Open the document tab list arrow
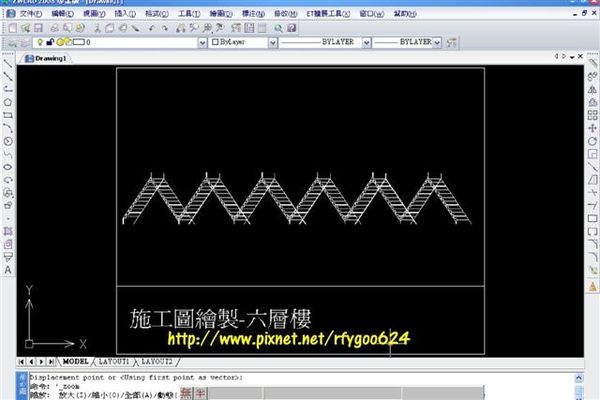The width and height of the screenshot is (600, 400). click(x=572, y=57)
